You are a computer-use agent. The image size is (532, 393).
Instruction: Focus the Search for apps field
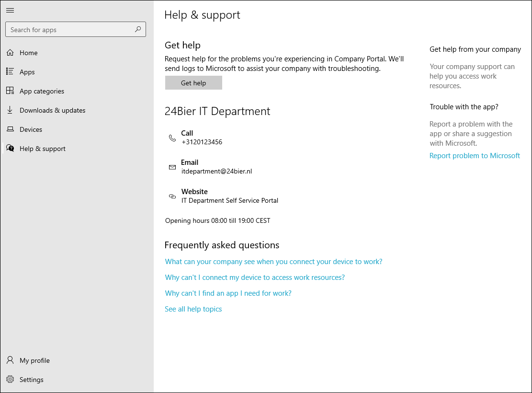click(x=76, y=30)
